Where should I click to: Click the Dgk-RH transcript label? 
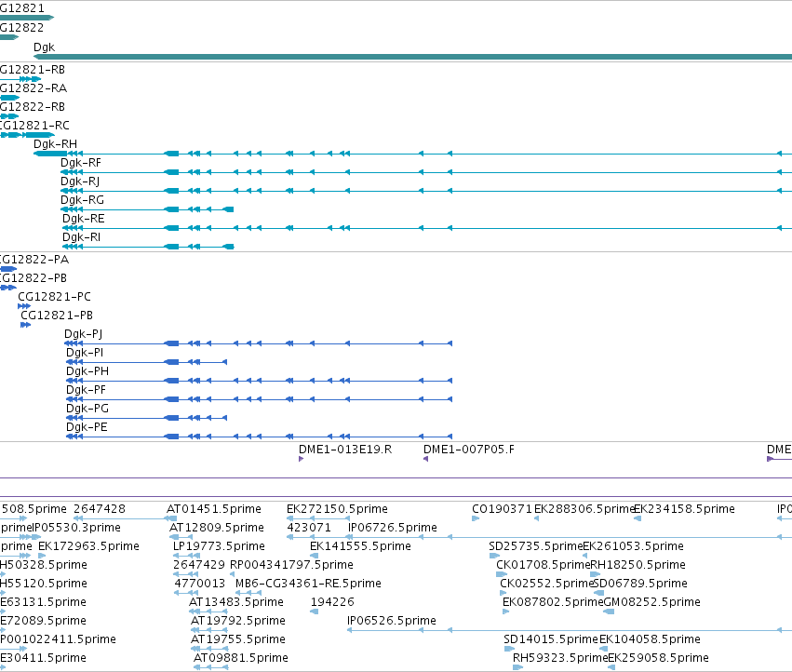point(55,144)
